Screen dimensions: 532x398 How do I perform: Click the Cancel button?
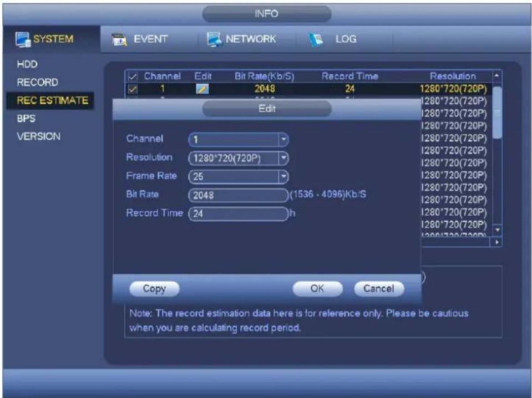pos(379,289)
